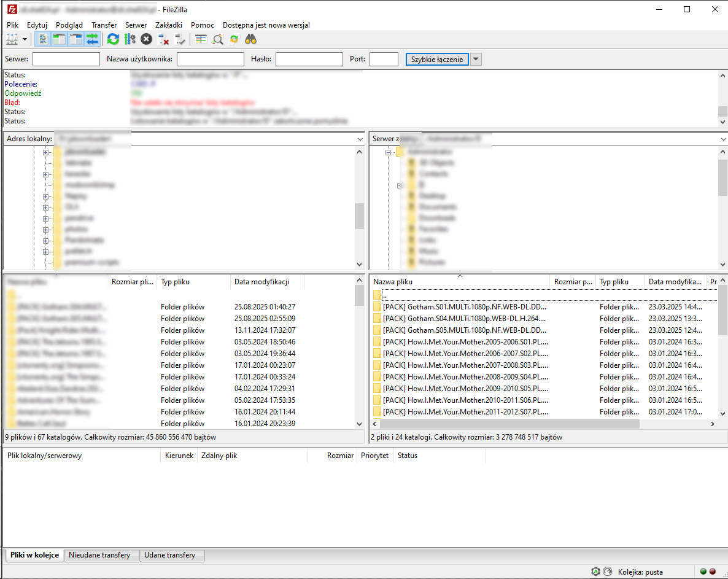Click the binoculars file search icon
Screen dimensions: 728x579
click(x=250, y=39)
